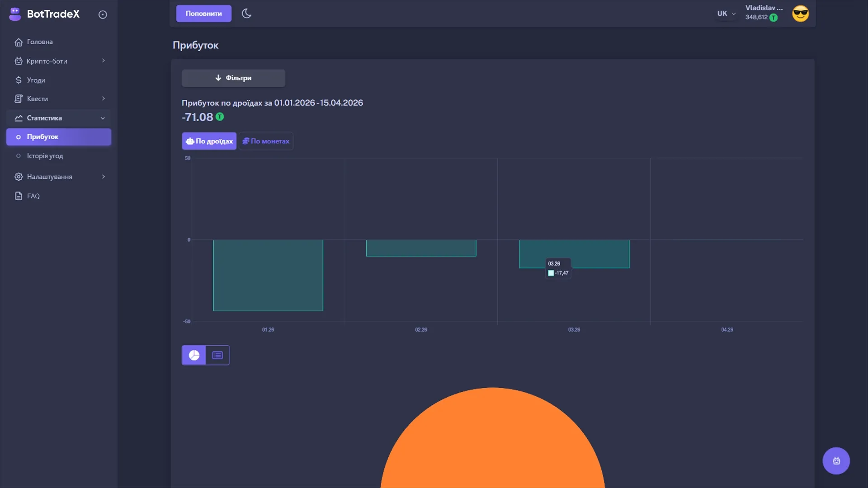This screenshot has height=488, width=868.
Task: Expand the Крипто-боти section chevron
Action: point(103,61)
